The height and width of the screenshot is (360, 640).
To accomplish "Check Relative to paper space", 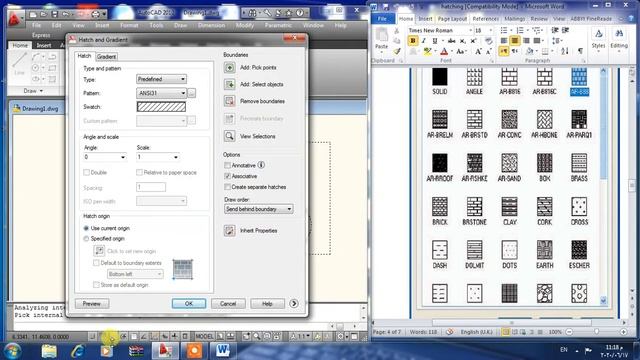I will coord(139,173).
